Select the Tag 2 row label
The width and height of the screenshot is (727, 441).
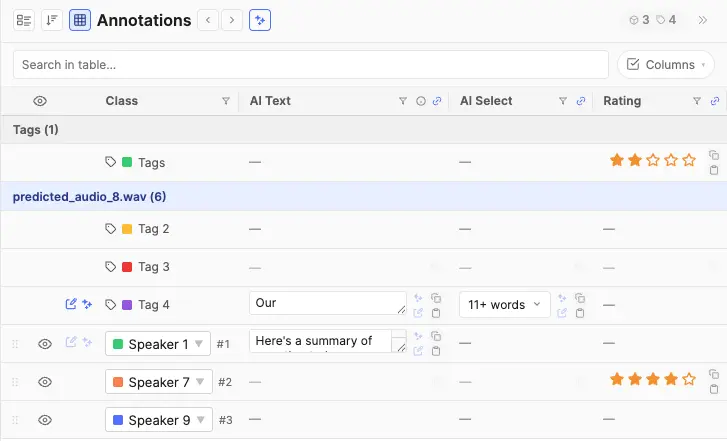pos(153,229)
